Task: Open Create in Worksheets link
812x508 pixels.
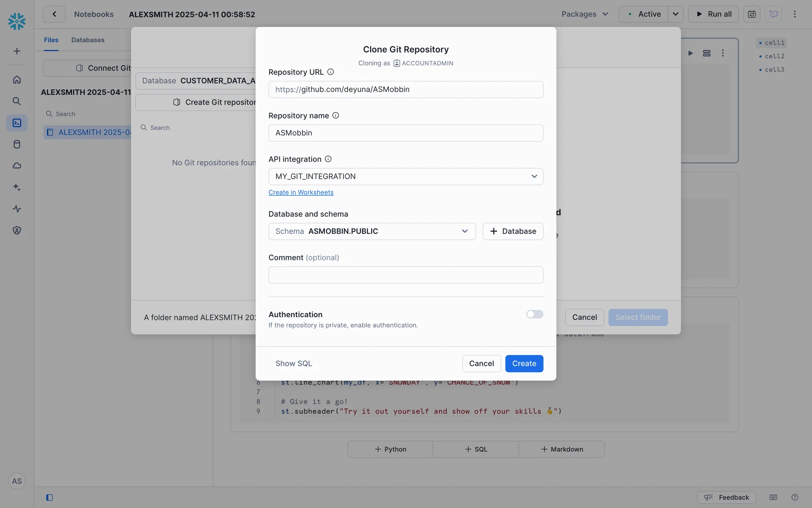Action: [301, 193]
